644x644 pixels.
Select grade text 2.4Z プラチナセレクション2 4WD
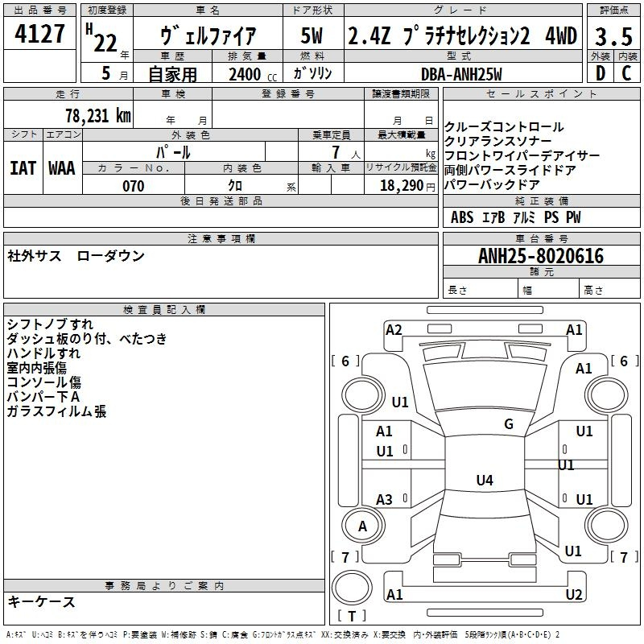[x=462, y=35]
